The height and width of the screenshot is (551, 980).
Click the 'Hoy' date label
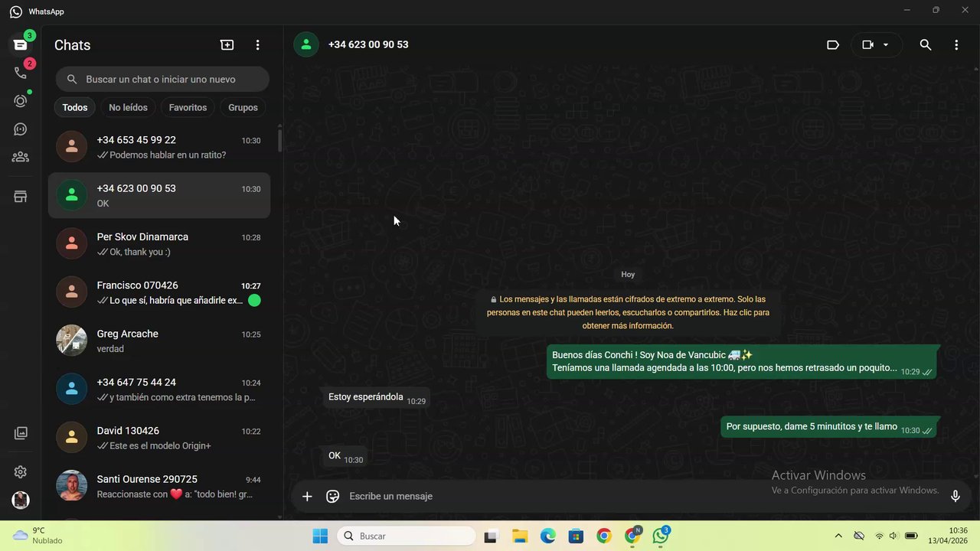[628, 275]
